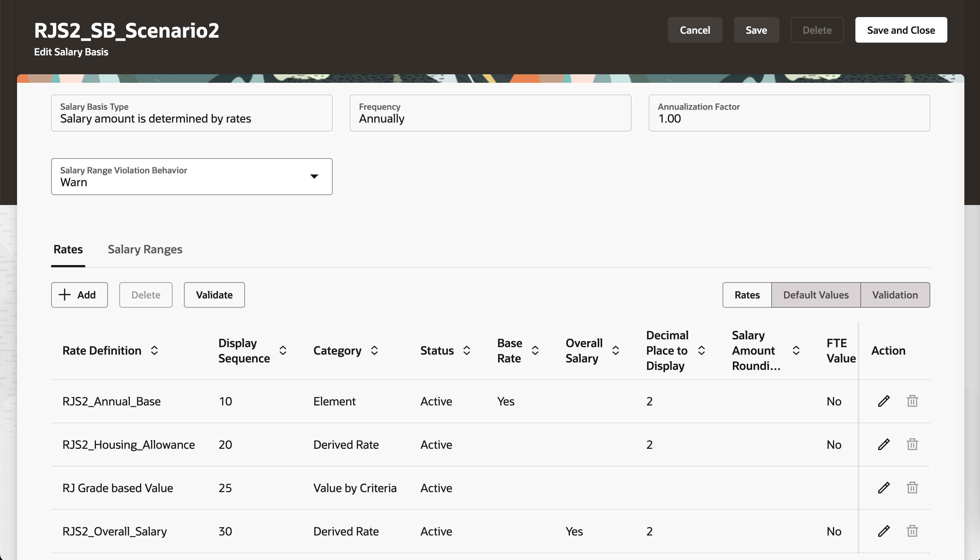The width and height of the screenshot is (980, 560).
Task: Delete the RJS2_Annual_Base rate row
Action: pos(912,401)
